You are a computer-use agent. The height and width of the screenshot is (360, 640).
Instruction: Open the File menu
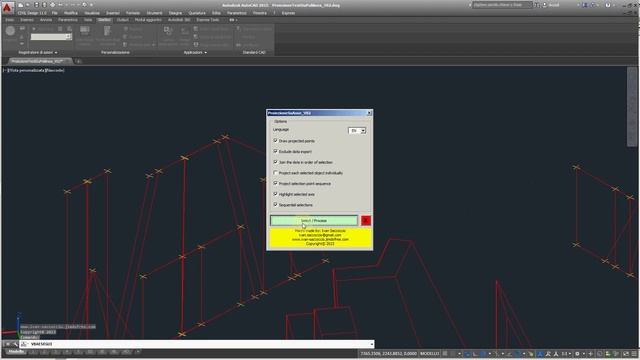54,13
